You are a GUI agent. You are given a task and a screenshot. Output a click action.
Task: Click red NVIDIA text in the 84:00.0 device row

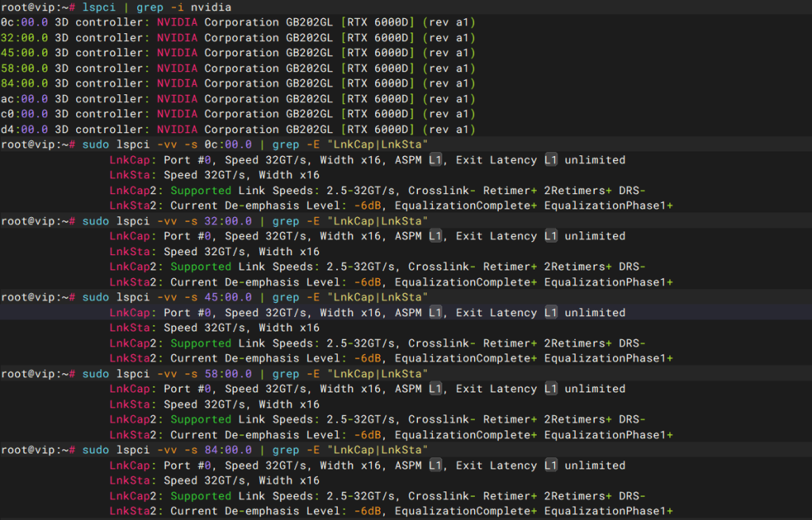pyautogui.click(x=177, y=83)
